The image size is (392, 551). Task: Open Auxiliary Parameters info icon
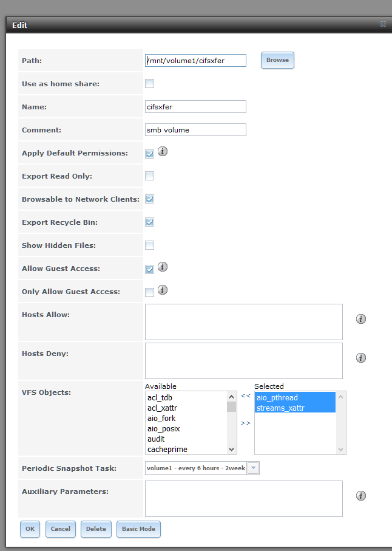pyautogui.click(x=361, y=496)
